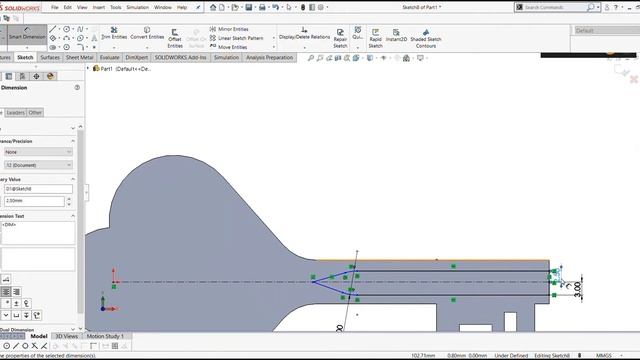
Task: Click the Search Commands field
Action: click(x=554, y=7)
